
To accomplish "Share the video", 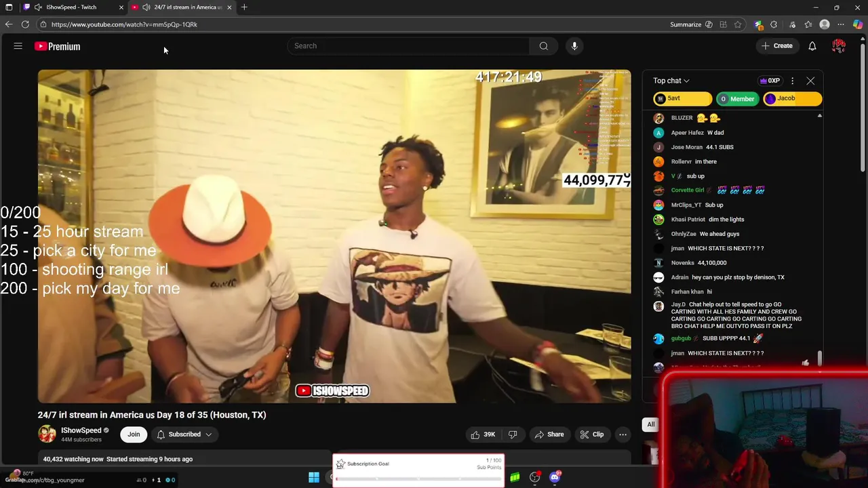I will [x=549, y=434].
